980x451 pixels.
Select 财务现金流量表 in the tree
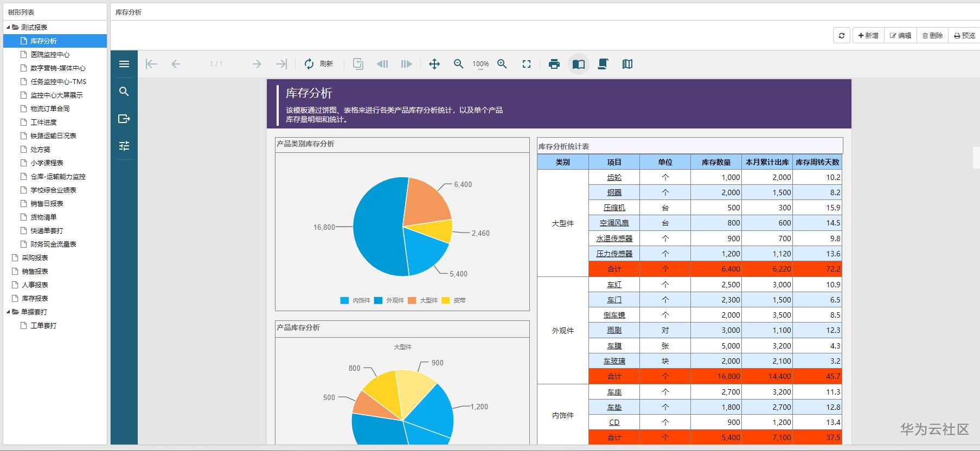(x=53, y=244)
